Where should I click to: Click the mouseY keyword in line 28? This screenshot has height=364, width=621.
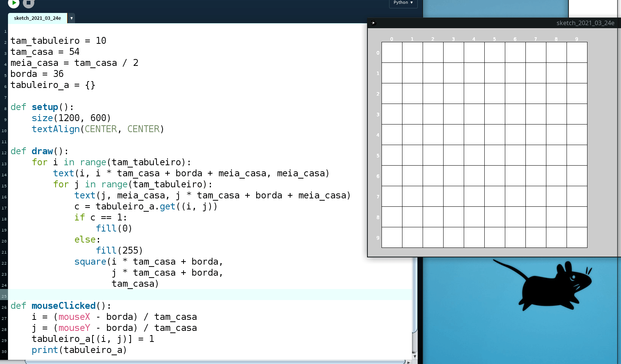pos(74,328)
